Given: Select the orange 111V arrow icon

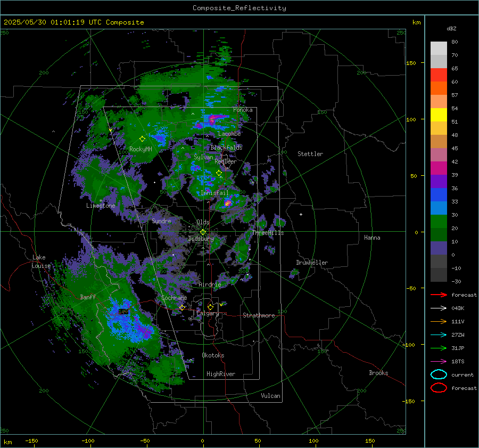Looking at the screenshot, I should (439, 321).
